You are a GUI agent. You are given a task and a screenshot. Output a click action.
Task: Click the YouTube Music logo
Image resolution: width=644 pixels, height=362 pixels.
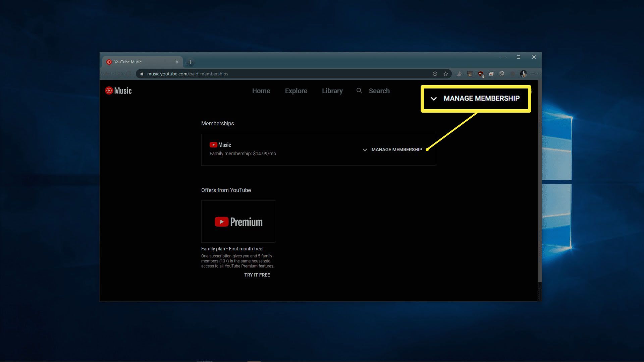pyautogui.click(x=118, y=91)
